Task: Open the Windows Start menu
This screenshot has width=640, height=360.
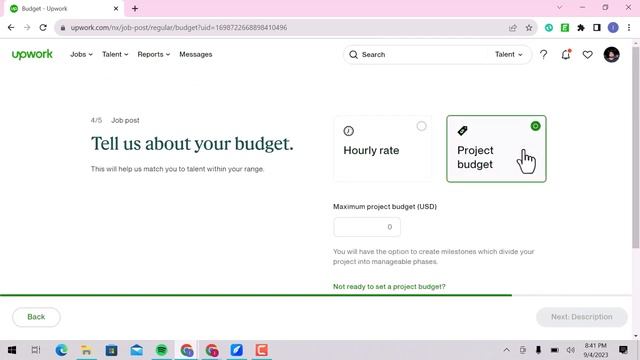Action: click(x=12, y=350)
